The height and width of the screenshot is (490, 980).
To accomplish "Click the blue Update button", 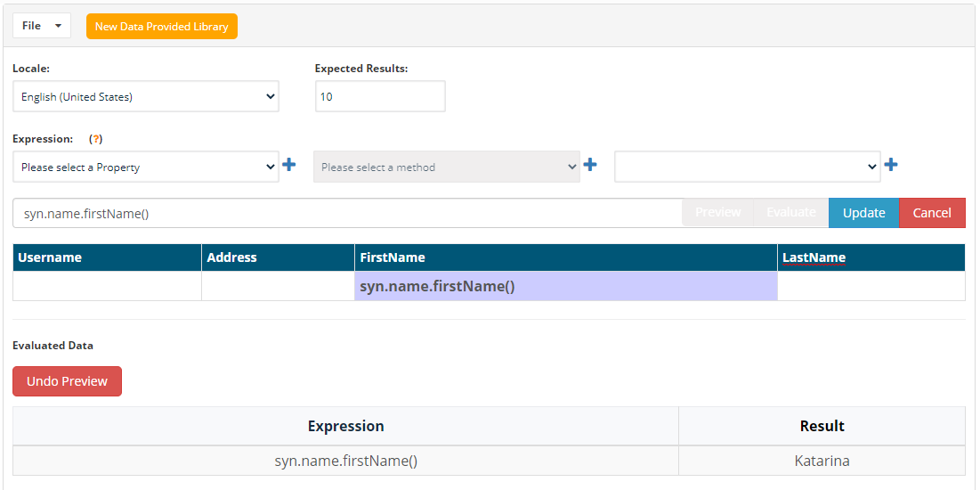I will click(863, 213).
